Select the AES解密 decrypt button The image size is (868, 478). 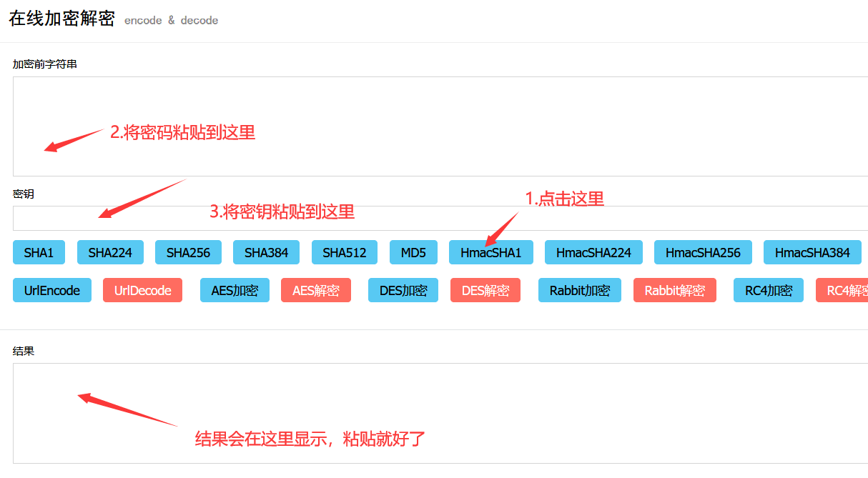point(316,290)
